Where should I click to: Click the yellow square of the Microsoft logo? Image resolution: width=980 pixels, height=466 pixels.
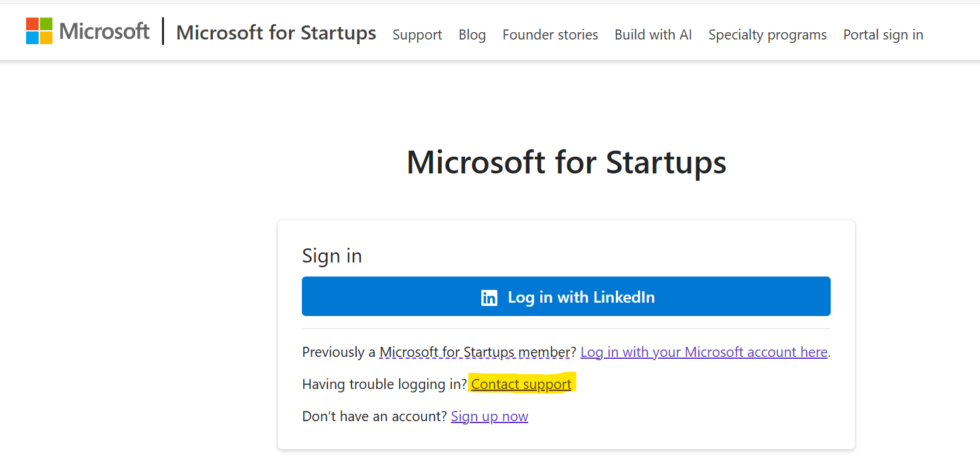[x=45, y=37]
